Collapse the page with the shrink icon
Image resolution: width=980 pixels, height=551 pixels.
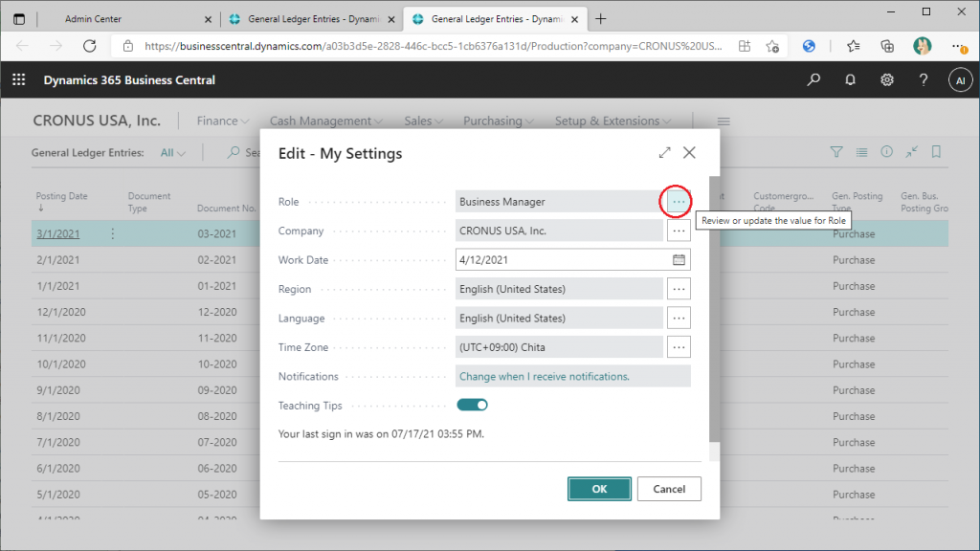912,152
